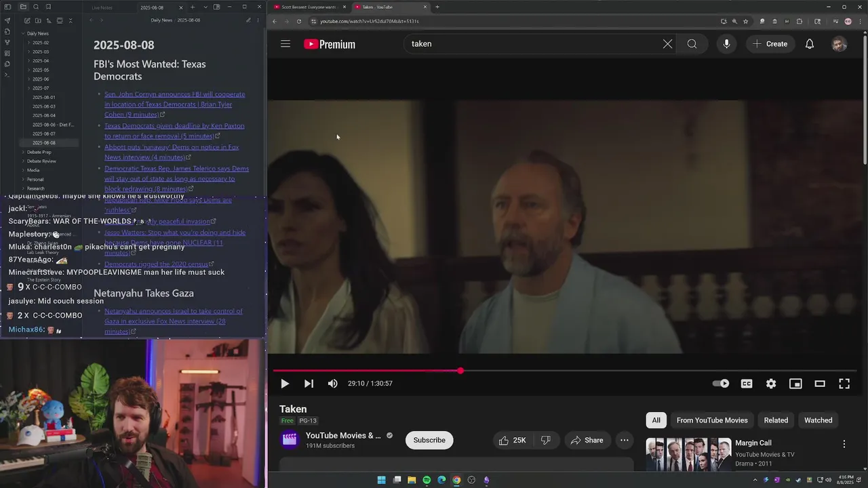Skip to next video in player

tap(309, 384)
